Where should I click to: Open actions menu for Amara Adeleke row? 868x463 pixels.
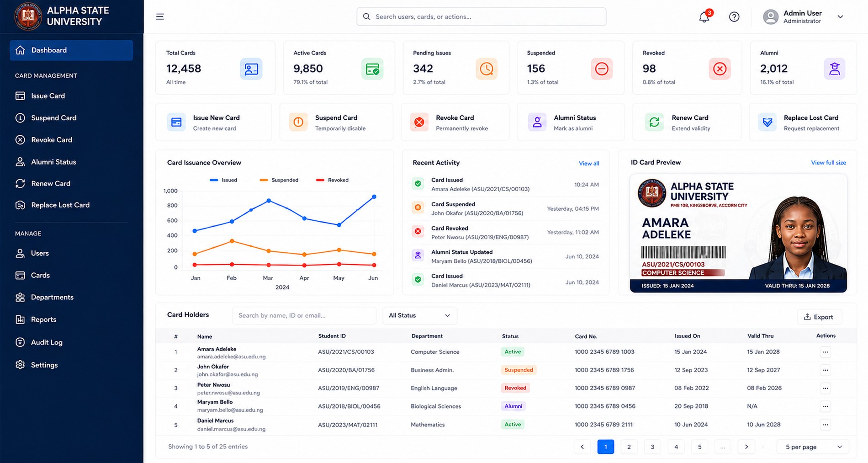tap(825, 352)
